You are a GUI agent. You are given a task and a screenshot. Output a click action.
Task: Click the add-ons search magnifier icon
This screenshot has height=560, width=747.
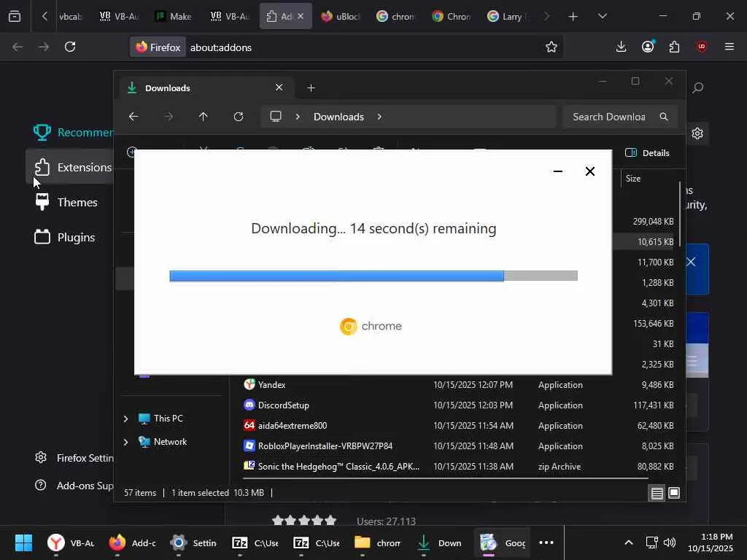(x=698, y=87)
